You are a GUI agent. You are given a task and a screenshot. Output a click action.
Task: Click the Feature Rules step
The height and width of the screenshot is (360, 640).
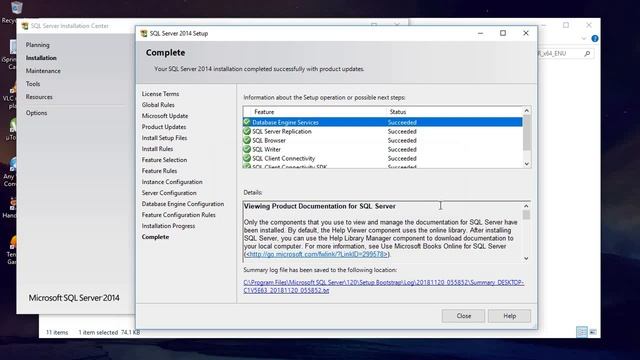click(x=159, y=171)
